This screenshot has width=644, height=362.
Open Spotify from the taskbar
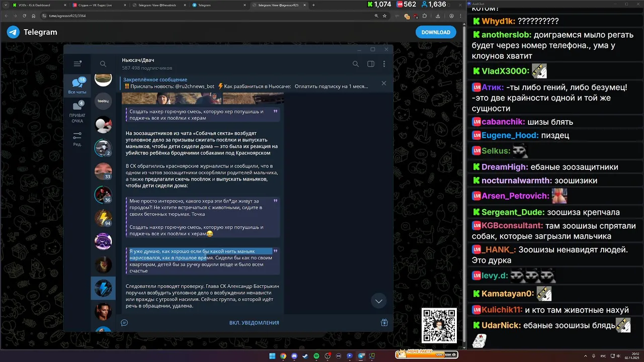tap(316, 356)
